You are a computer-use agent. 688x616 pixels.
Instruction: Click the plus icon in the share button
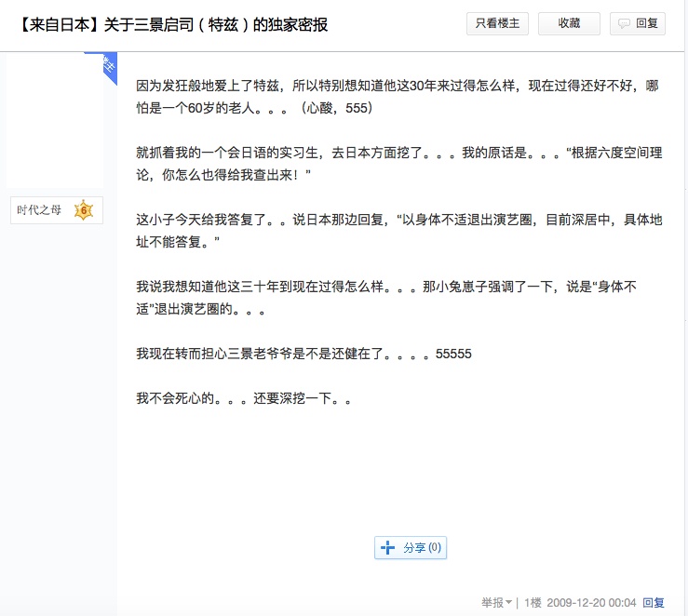point(387,547)
